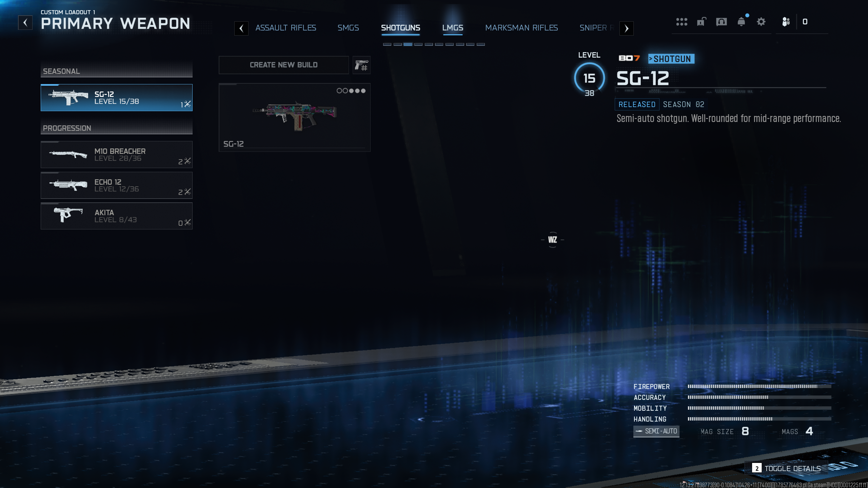Screen dimensions: 868x488
Task: Show more weapon categories with right arrow
Action: pos(627,28)
